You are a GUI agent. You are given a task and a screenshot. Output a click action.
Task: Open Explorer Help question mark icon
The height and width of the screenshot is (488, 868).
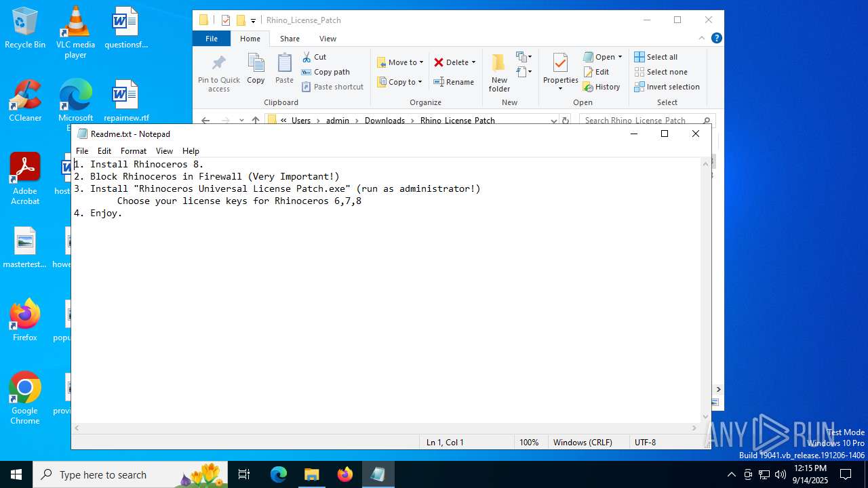tap(716, 39)
